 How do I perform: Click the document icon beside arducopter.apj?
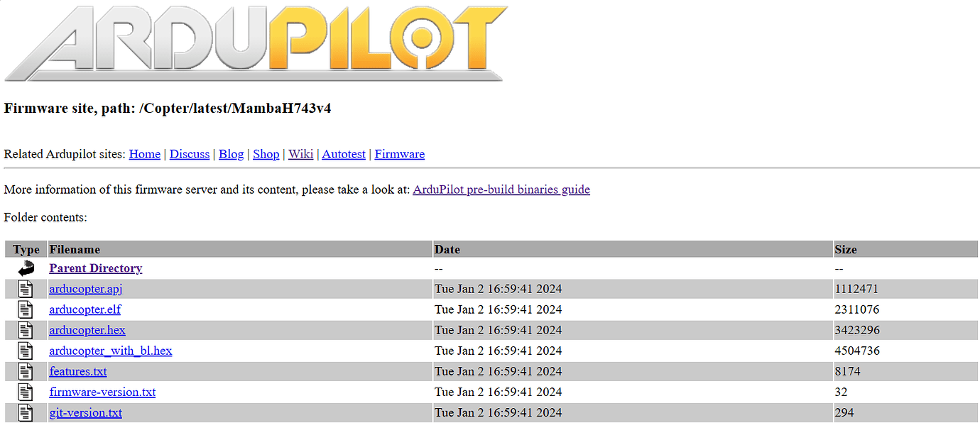pyautogui.click(x=26, y=288)
